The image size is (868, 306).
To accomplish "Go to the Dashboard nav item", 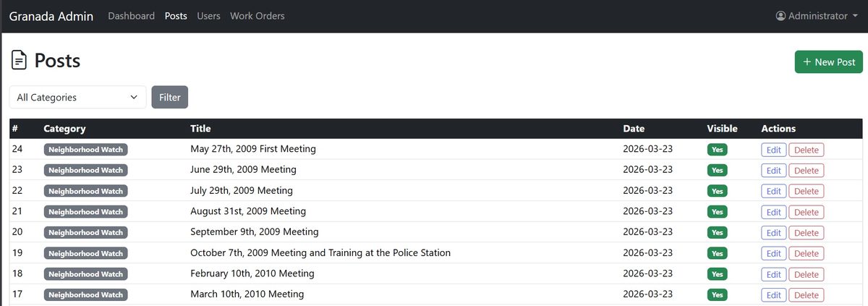I will click(131, 16).
